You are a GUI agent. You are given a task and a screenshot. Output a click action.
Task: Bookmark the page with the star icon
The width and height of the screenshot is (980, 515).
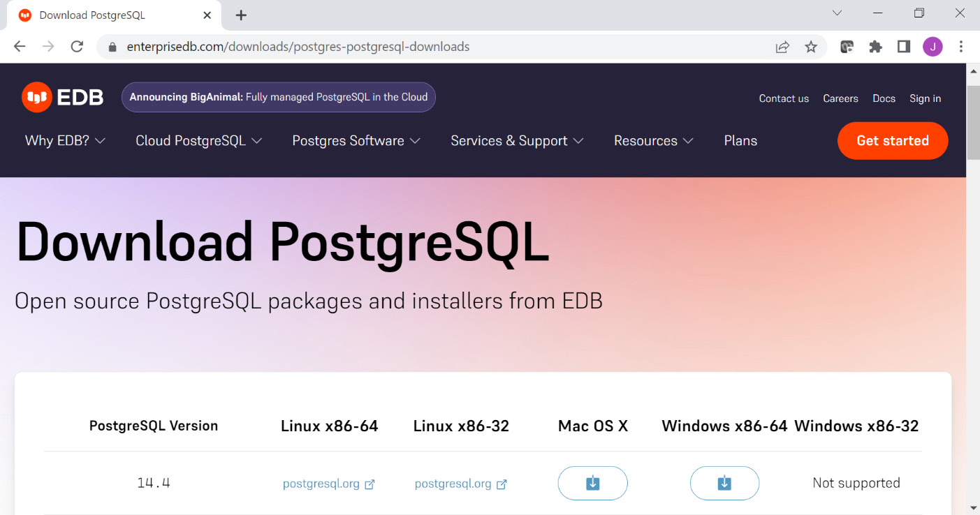810,47
